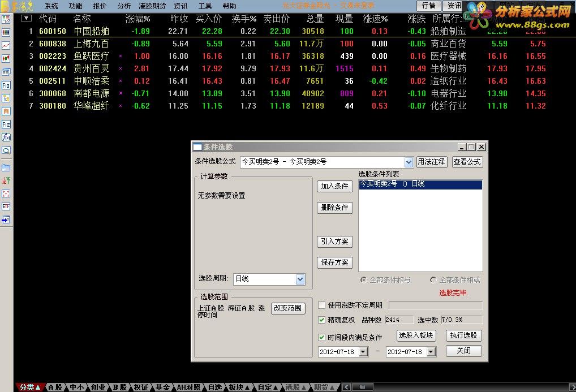Click the stacked windows sidebar icon

(6, 72)
